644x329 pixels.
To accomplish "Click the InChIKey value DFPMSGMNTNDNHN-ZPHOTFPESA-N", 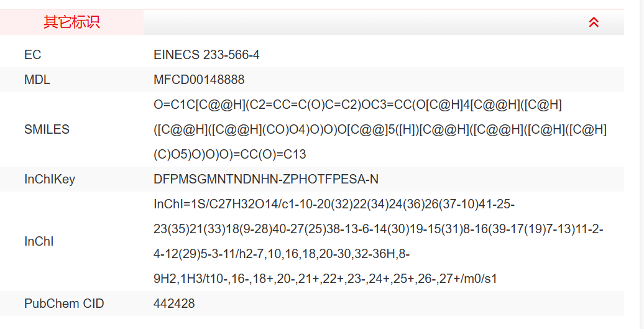I will [x=265, y=179].
